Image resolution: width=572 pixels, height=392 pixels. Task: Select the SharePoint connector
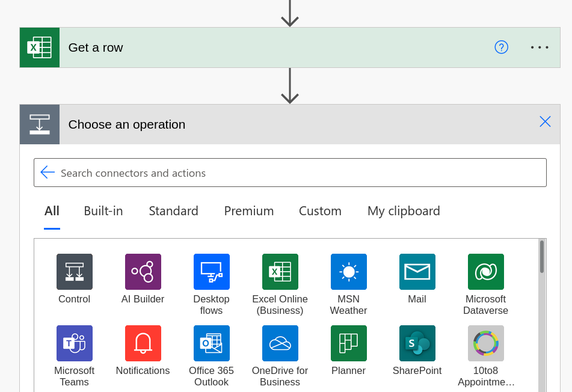[417, 343]
